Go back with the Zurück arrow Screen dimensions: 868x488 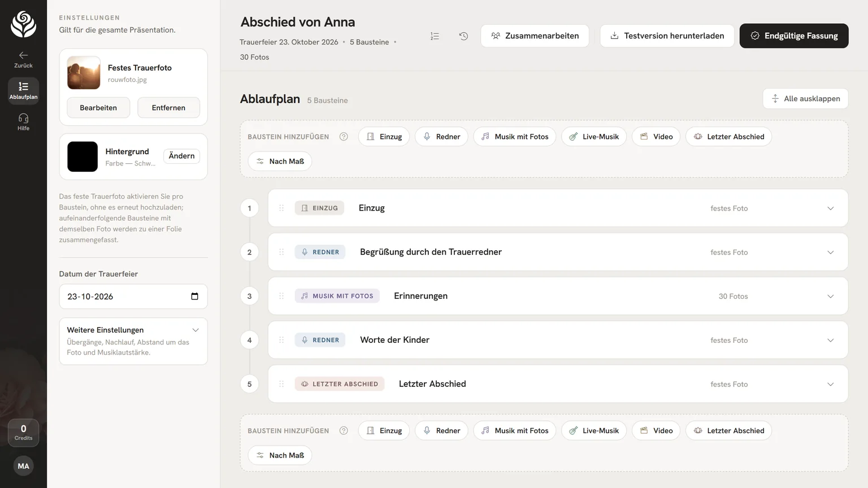[23, 59]
